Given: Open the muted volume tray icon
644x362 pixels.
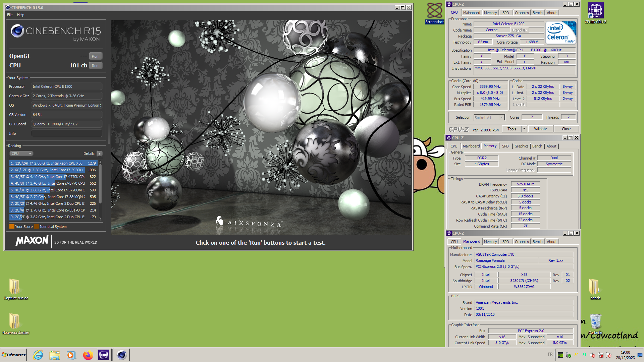Looking at the screenshot, I should pyautogui.click(x=593, y=355).
